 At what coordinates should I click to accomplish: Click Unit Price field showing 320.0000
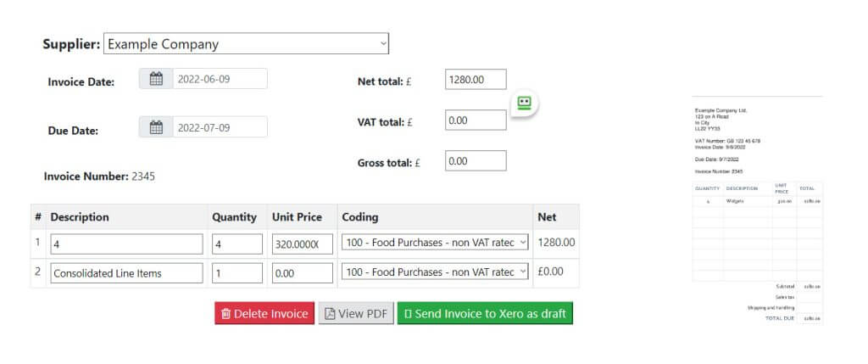pyautogui.click(x=303, y=244)
